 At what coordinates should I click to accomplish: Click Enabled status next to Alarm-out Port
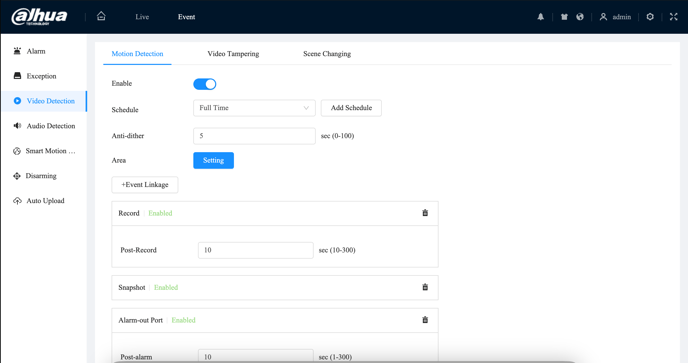coord(183,320)
